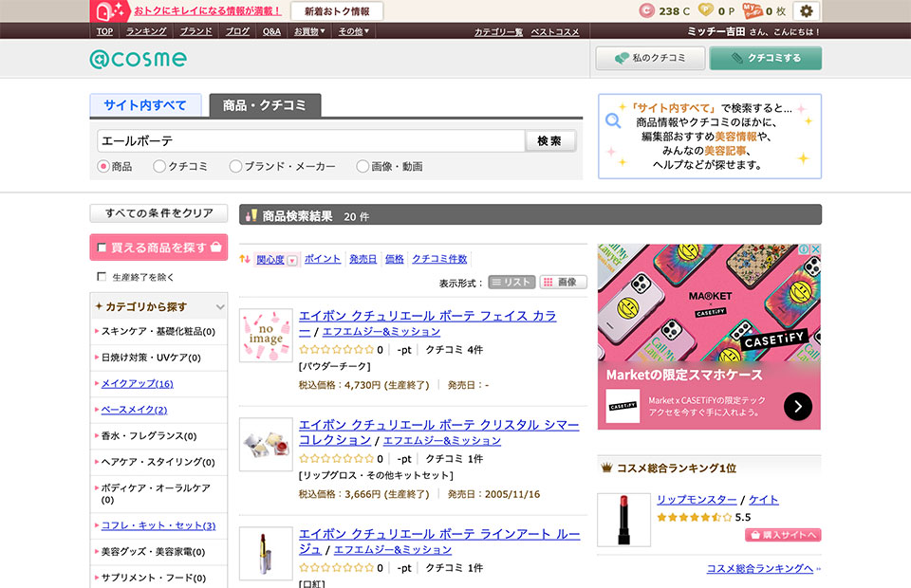Collapse the カテゴリから探す section

(x=220, y=307)
